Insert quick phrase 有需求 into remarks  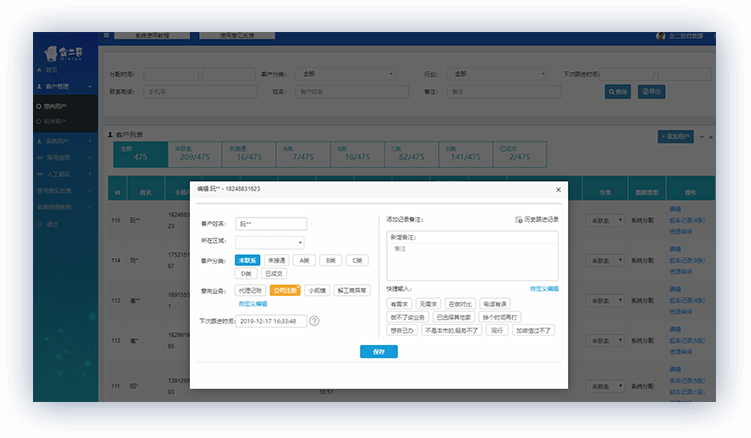400,303
